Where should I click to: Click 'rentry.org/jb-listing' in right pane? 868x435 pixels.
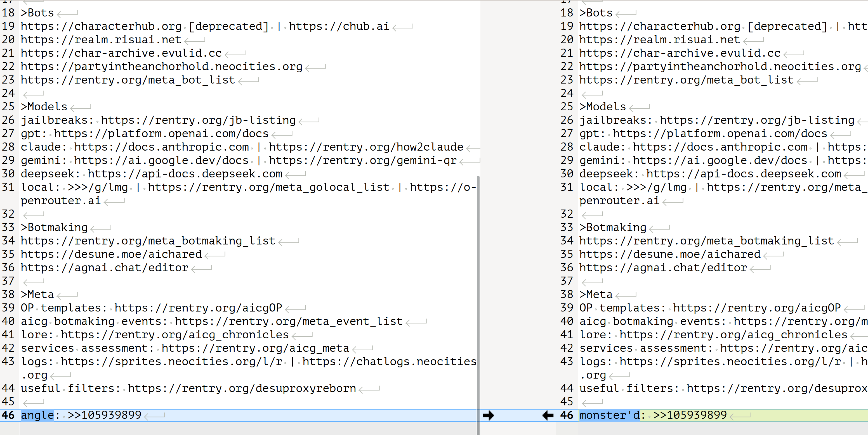pos(784,120)
